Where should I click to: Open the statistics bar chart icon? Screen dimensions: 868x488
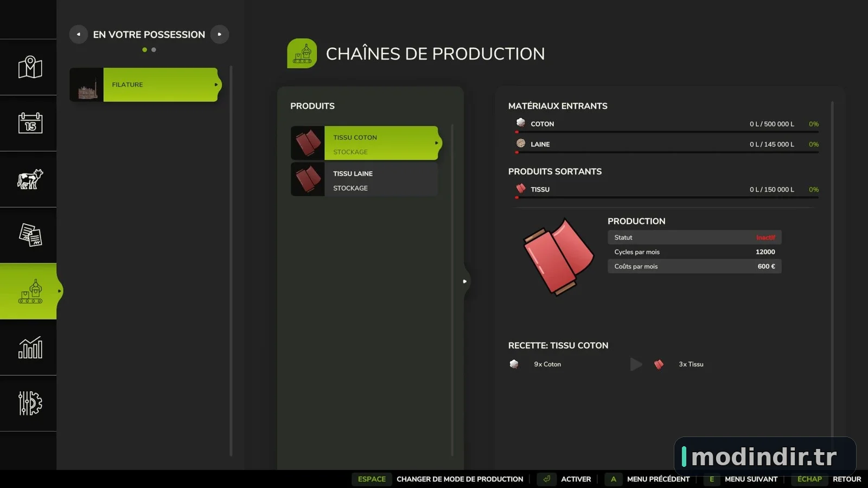coord(30,348)
